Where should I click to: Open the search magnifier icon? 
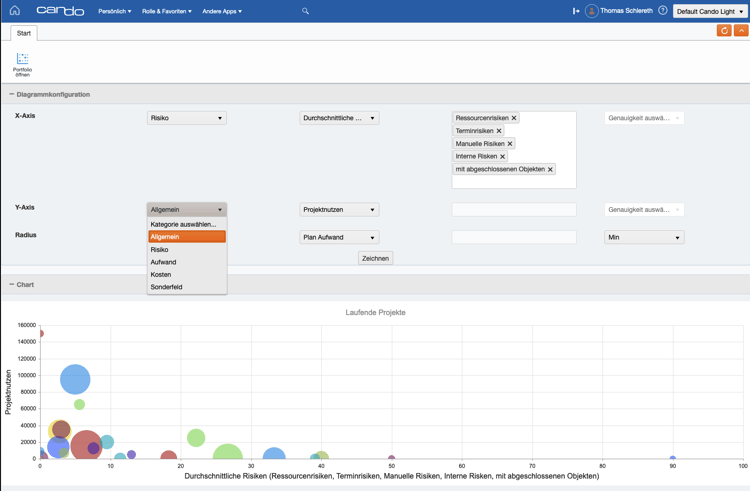(x=305, y=11)
